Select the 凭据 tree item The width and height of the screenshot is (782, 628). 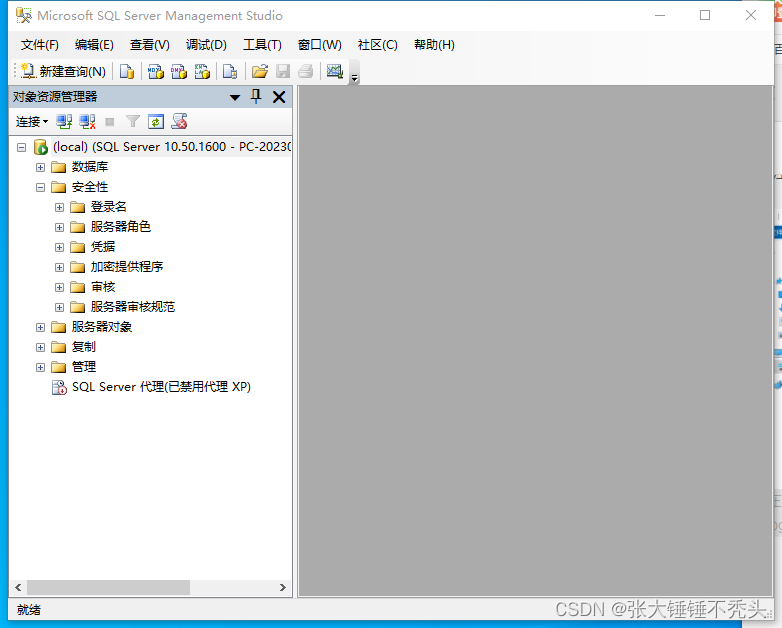[103, 246]
